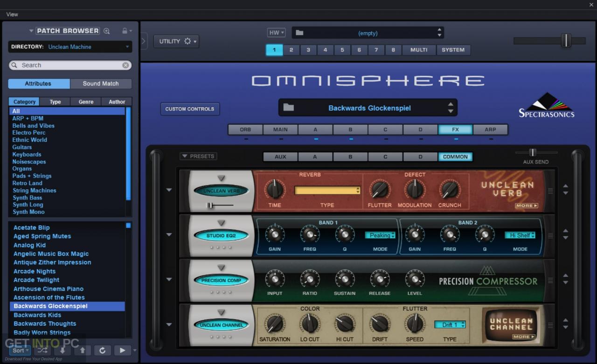Select part 8 button

393,50
